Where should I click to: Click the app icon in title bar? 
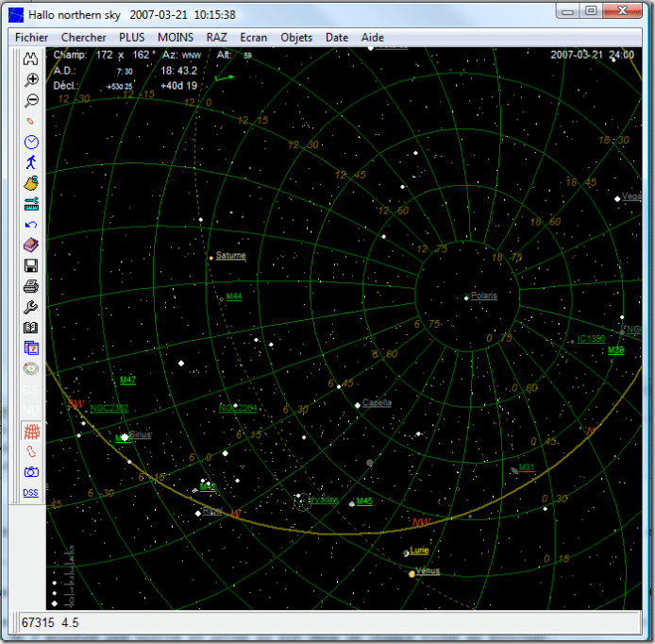coord(16,15)
